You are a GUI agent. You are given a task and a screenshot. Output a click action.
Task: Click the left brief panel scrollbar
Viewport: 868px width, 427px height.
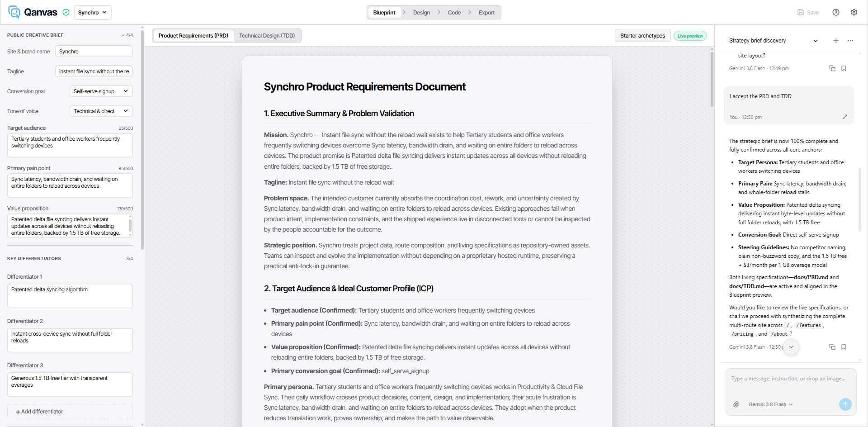coord(142,140)
